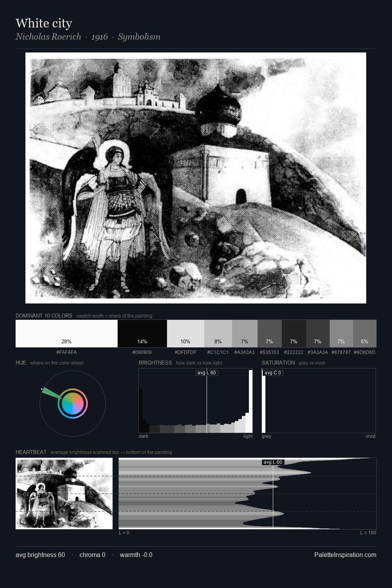Click the L = 100 axis label
Image resolution: width=392 pixels, height=588 pixels.
[368, 533]
